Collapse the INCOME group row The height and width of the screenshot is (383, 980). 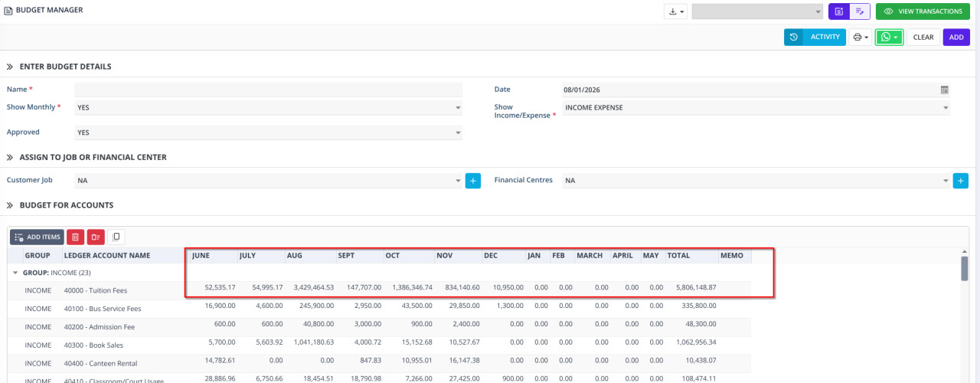(15, 273)
